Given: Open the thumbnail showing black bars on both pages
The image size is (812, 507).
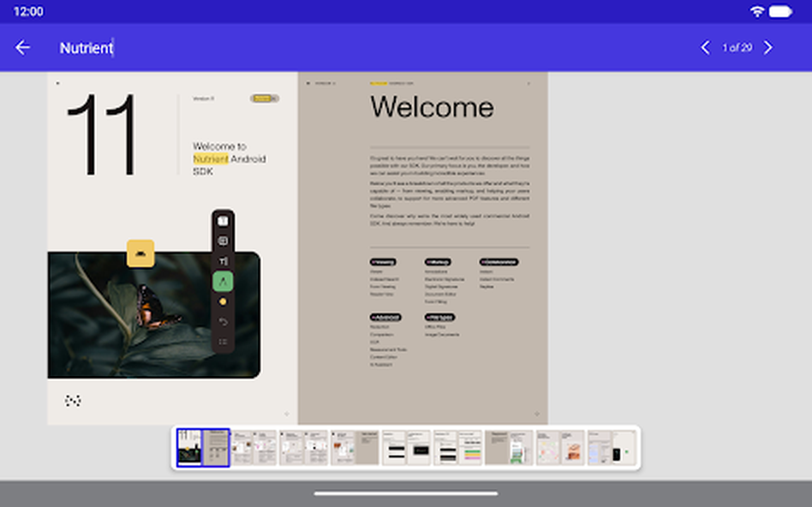Looking at the screenshot, I should (x=407, y=447).
